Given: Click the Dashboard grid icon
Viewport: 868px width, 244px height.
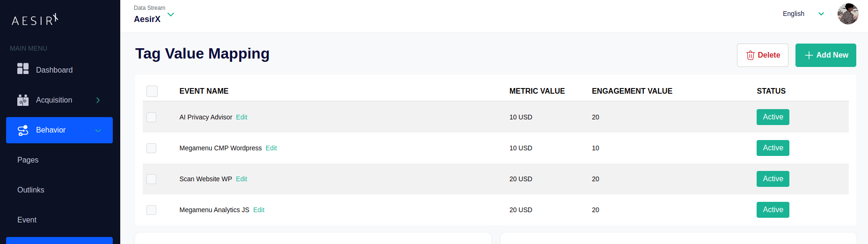Looking at the screenshot, I should point(23,69).
